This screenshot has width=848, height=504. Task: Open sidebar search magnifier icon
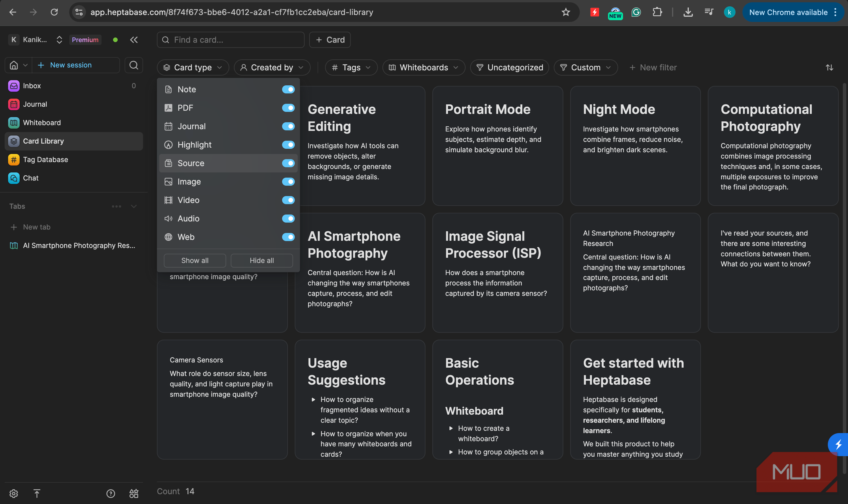[x=134, y=65]
